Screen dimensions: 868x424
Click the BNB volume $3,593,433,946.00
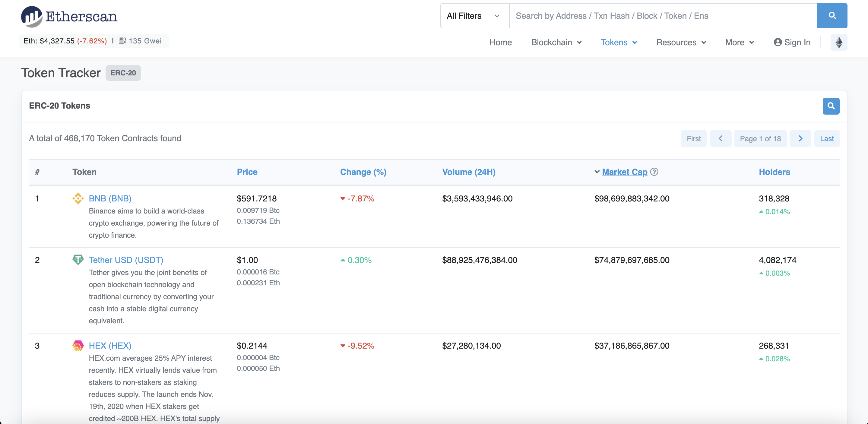click(477, 198)
